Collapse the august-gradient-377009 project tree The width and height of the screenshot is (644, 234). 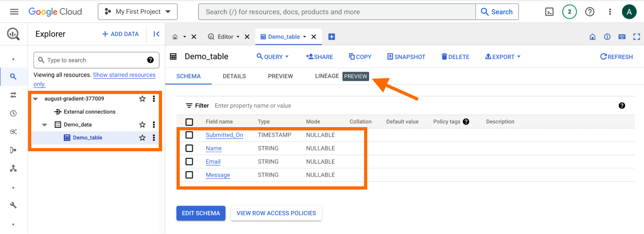click(x=36, y=99)
